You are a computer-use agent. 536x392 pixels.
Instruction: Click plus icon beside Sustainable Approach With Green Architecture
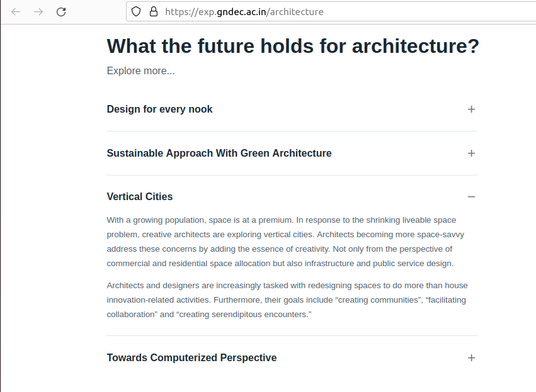click(471, 154)
